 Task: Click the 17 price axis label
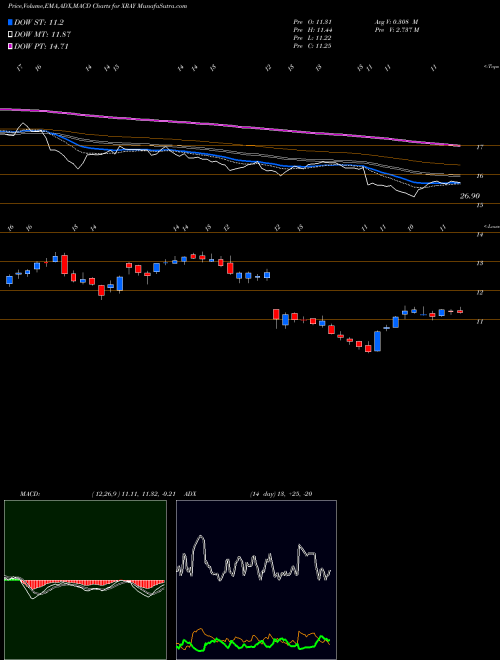pyautogui.click(x=479, y=147)
